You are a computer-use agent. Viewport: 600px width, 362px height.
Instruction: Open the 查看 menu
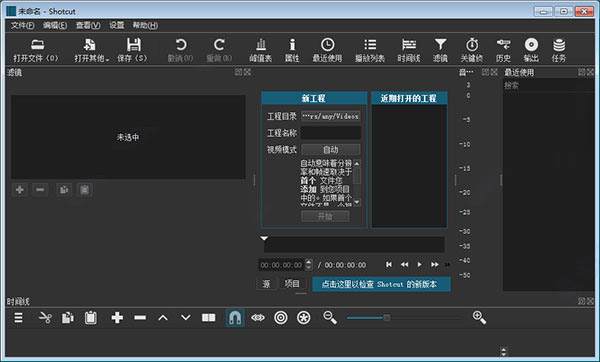[88, 25]
